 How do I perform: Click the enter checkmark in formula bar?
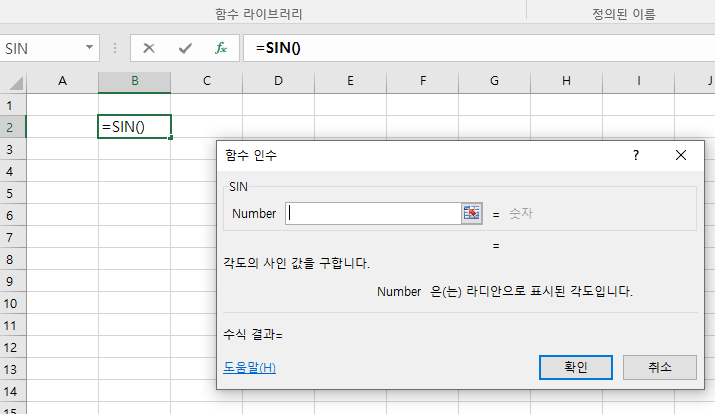tap(184, 48)
